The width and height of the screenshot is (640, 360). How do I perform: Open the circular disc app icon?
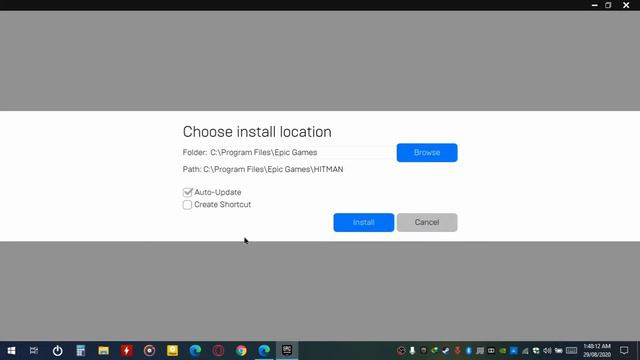tap(149, 351)
